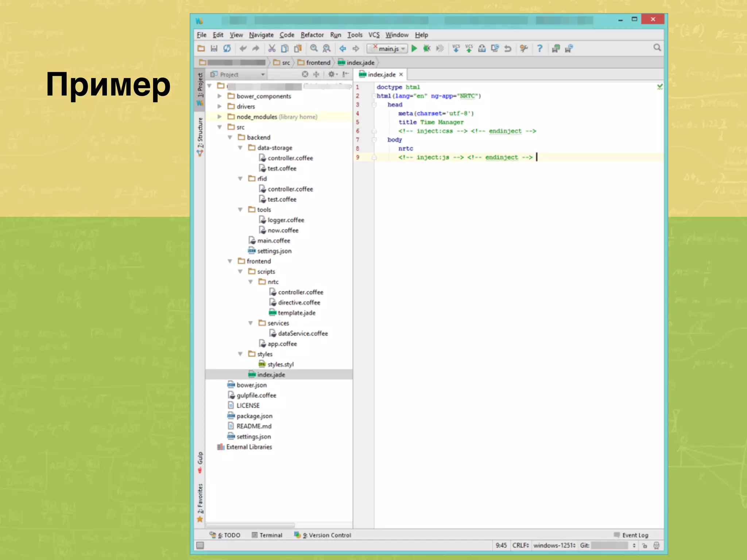
Task: Open the File menu
Action: coord(202,35)
